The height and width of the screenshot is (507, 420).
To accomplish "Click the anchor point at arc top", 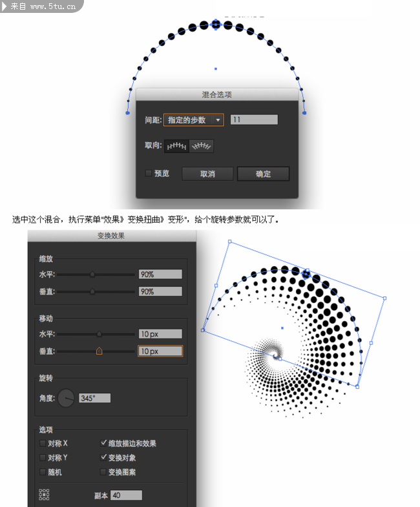I will point(216,24).
